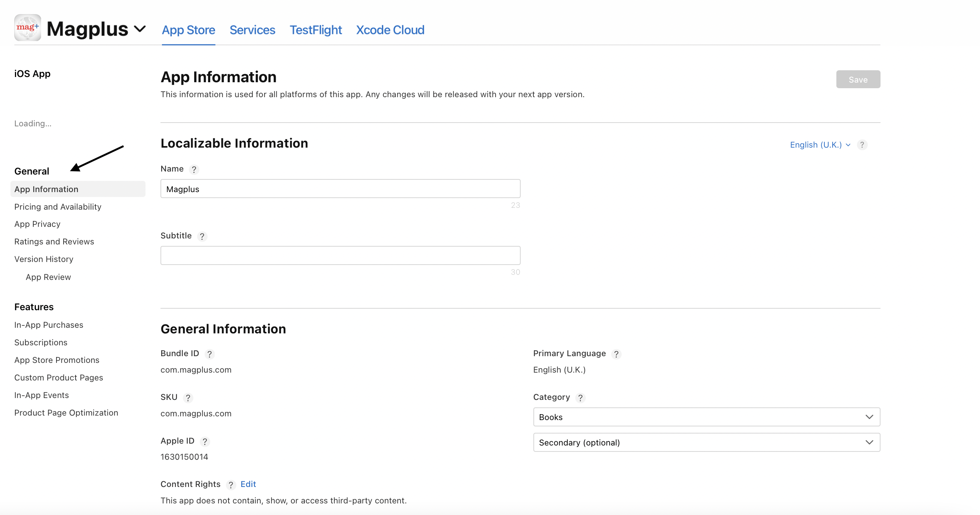Click the Edit link for Content Rights
980x515 pixels.
pos(248,484)
